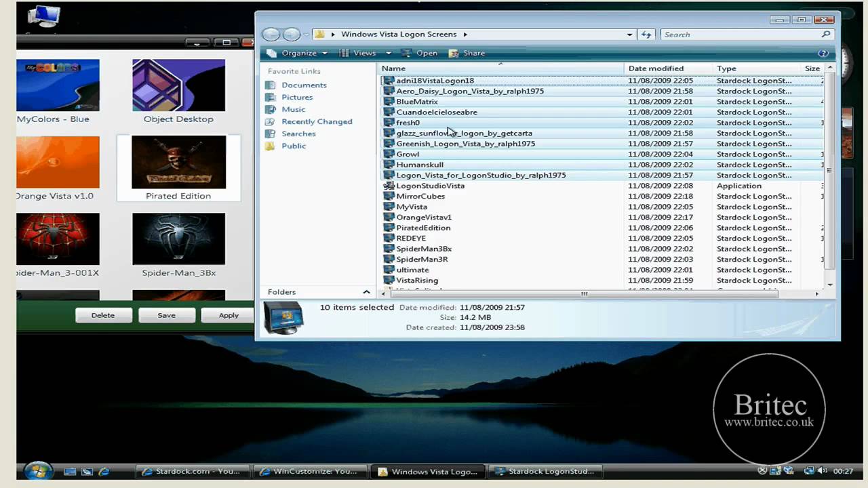Image resolution: width=868 pixels, height=488 pixels.
Task: Launch Internet Explorer from Quick Launch
Action: point(104,472)
